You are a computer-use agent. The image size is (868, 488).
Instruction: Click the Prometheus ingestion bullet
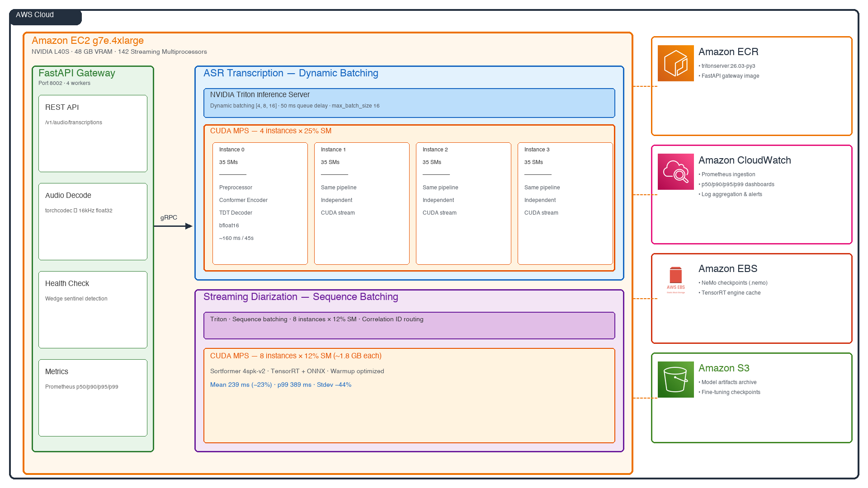pos(727,174)
